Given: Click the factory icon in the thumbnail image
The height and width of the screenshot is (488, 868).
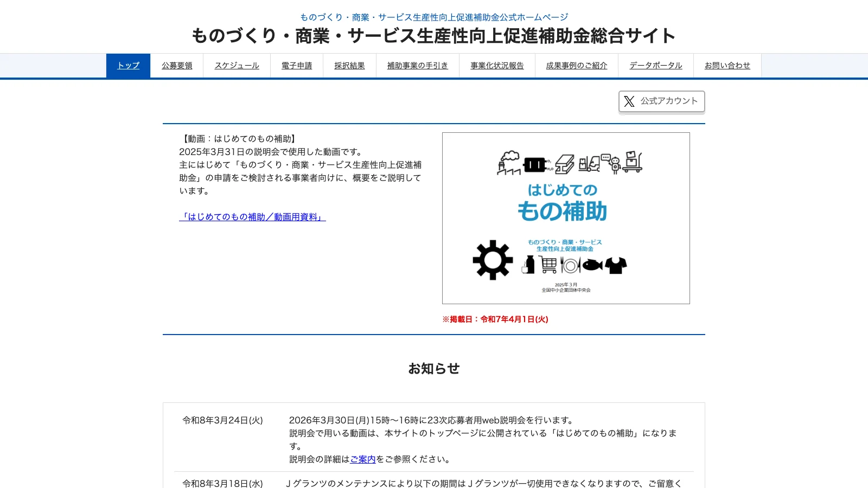Looking at the screenshot, I should (508, 163).
